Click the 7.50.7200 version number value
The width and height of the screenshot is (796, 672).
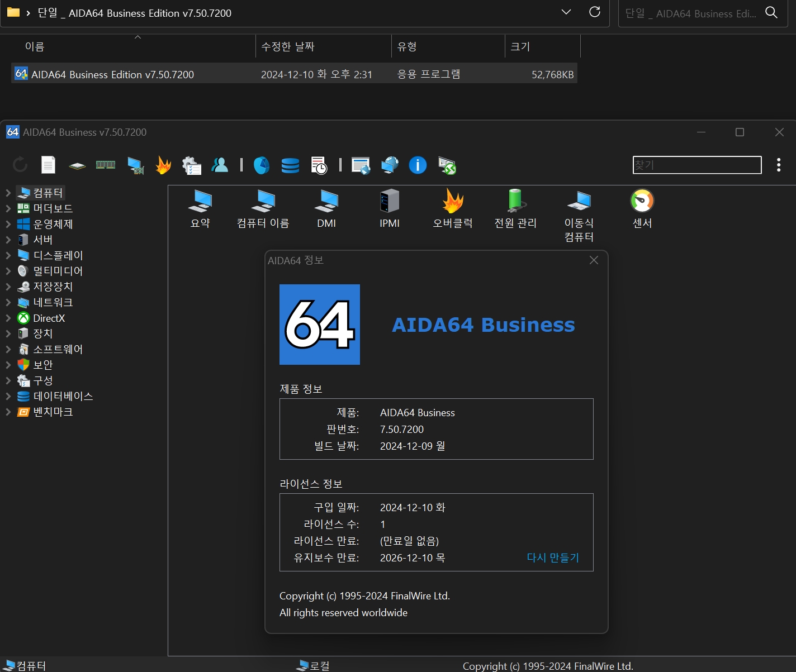(402, 429)
